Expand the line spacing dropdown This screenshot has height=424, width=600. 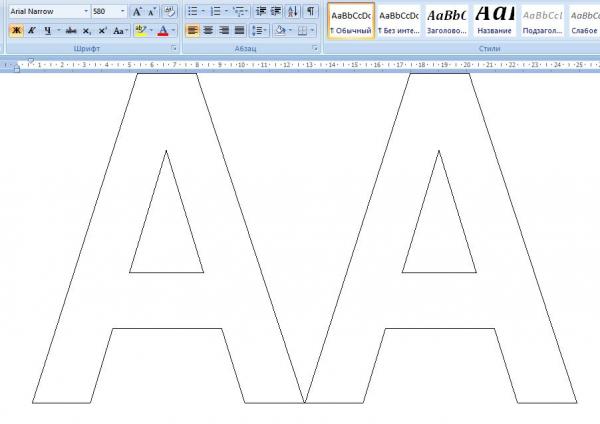coord(264,31)
